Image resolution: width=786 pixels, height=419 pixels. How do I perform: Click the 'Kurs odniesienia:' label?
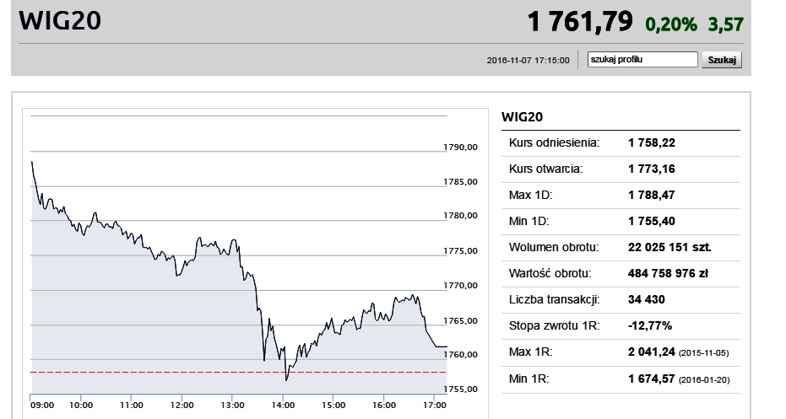[554, 143]
